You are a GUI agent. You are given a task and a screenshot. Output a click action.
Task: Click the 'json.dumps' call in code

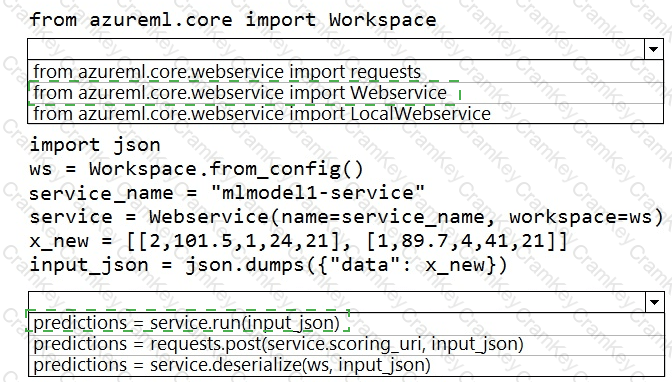coord(245,265)
